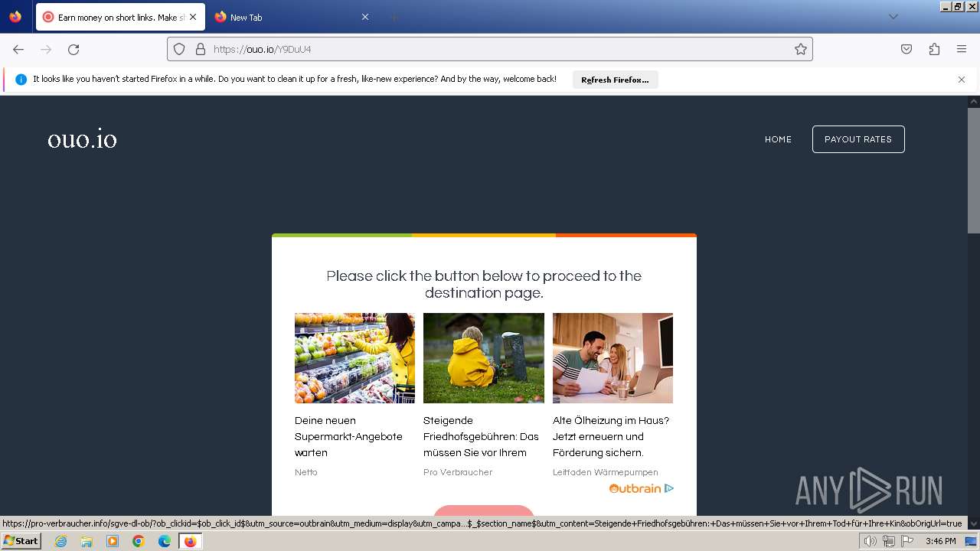Image resolution: width=980 pixels, height=551 pixels.
Task: Open the Firefox application menu
Action: [x=962, y=49]
